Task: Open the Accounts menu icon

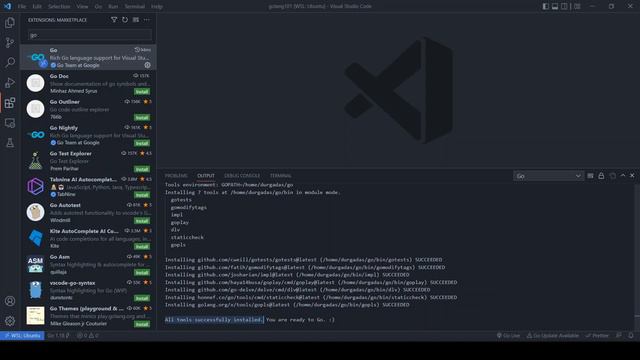Action: pyautogui.click(x=10, y=301)
